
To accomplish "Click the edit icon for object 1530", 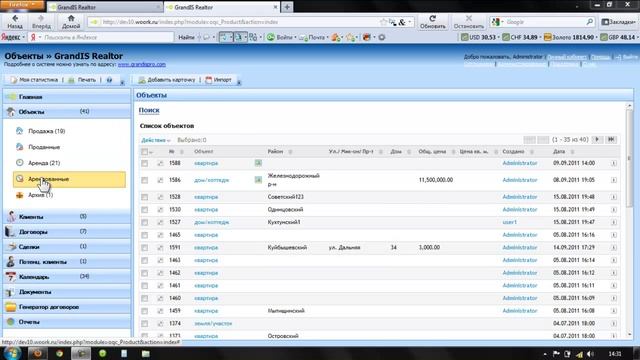I will 160,210.
